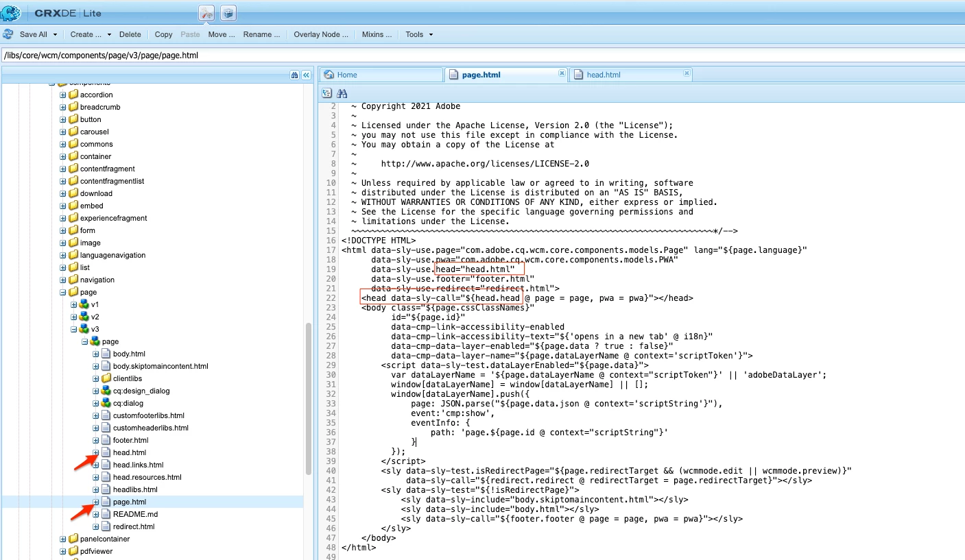Click the Save All button

[x=33, y=34]
